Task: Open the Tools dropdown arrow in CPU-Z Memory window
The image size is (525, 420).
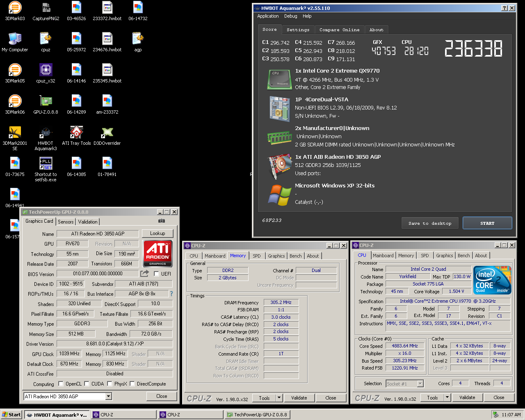Action: pos(279,398)
